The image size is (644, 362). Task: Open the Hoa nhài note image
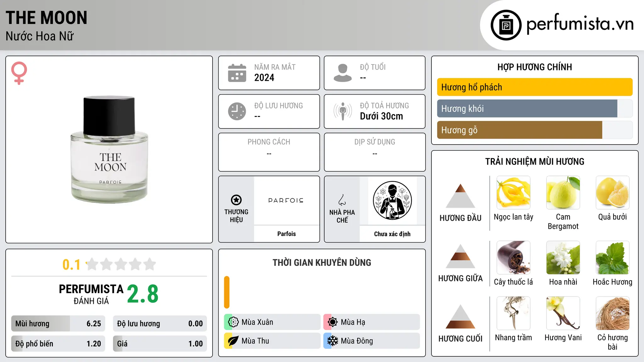[x=563, y=258]
